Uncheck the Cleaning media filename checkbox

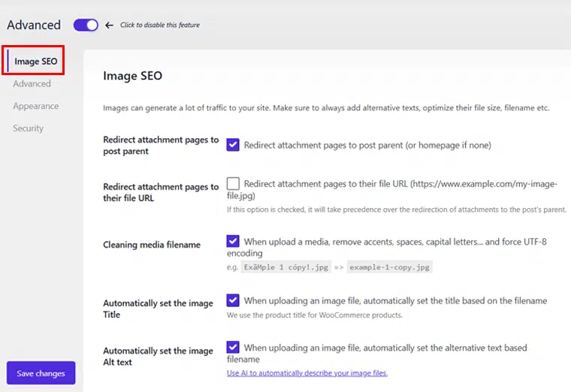233,241
